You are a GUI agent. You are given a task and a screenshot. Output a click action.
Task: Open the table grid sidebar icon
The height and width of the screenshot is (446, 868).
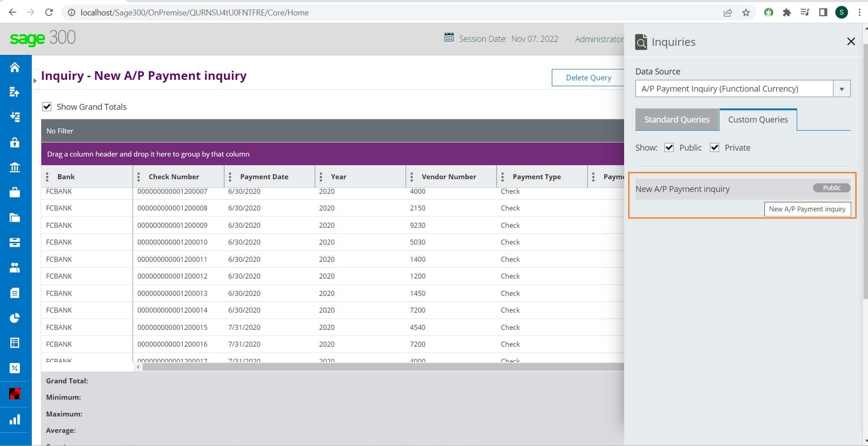pos(15,343)
